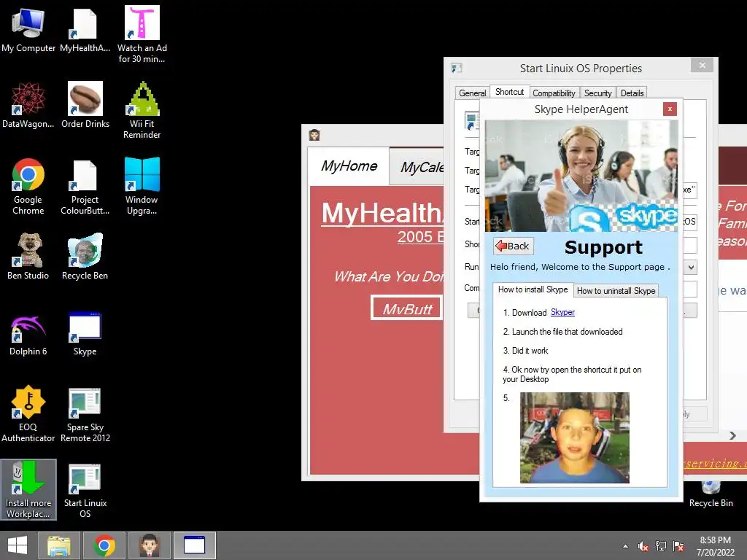Open the Ben Studio shortcut

point(28,256)
